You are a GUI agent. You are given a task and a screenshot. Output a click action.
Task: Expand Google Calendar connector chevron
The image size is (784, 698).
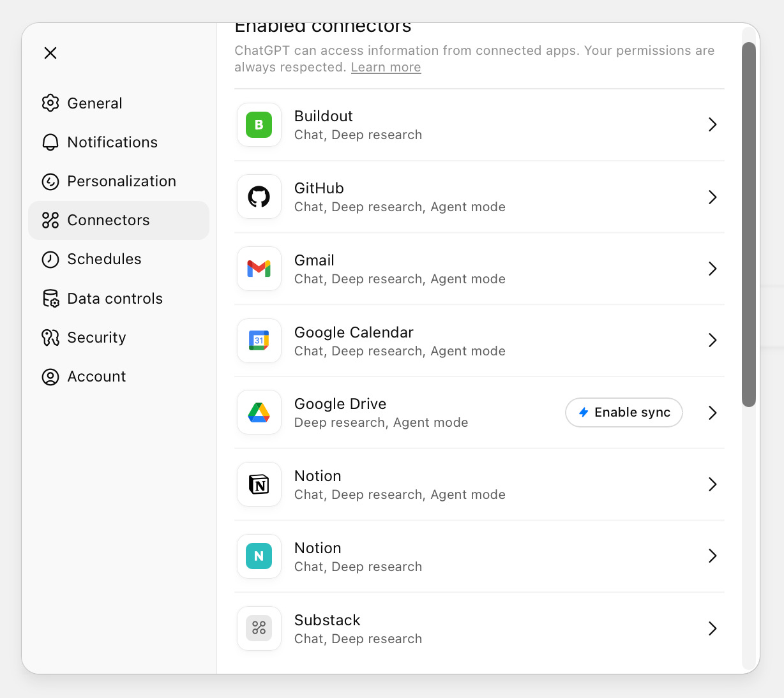point(712,341)
